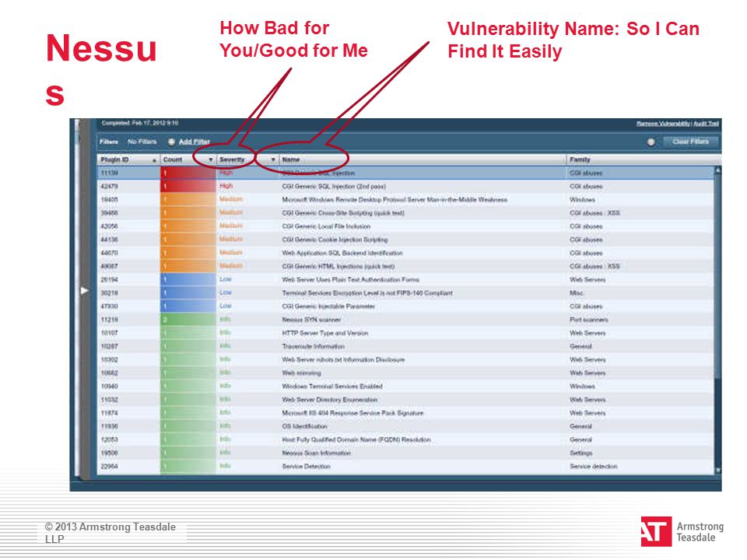Click plugin ID 22964

(109, 466)
